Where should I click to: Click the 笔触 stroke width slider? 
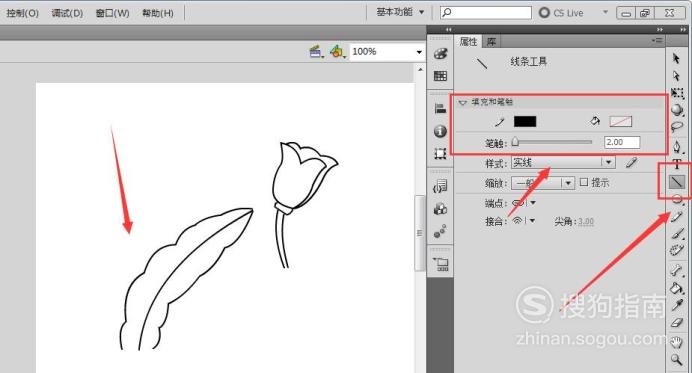tap(552, 143)
